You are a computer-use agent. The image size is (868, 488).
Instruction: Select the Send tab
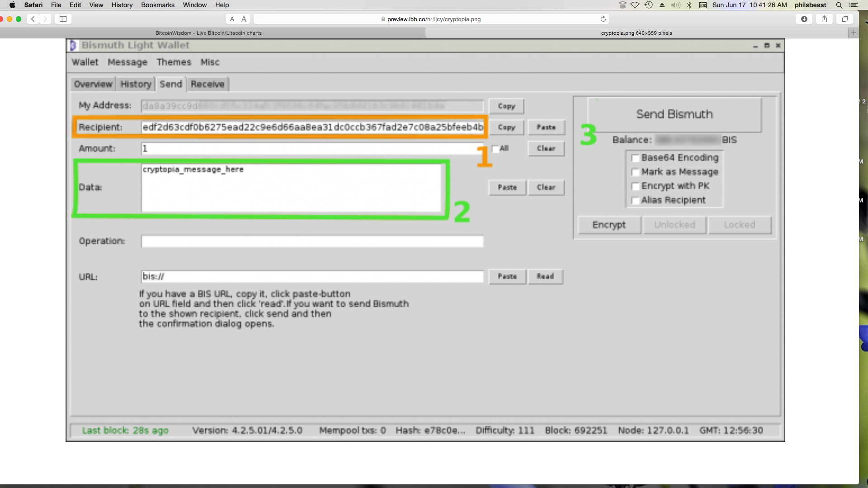coord(171,84)
